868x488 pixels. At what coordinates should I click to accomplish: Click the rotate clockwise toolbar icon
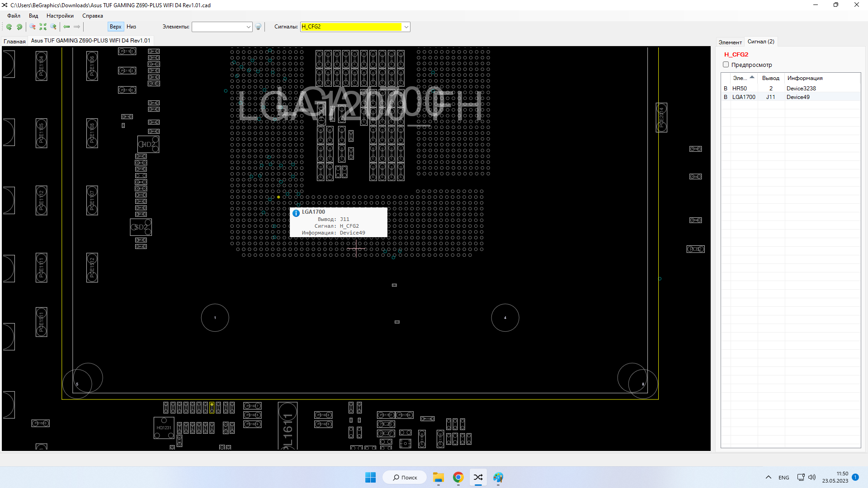(x=19, y=27)
